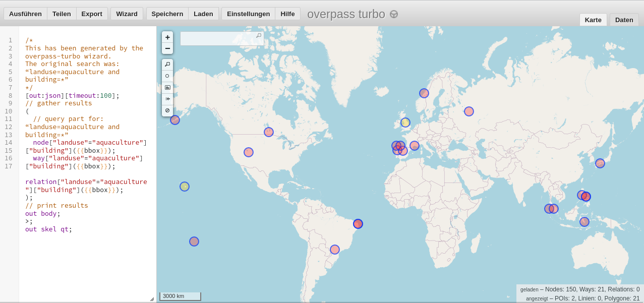This screenshot has width=644, height=303.
Task: Click the overpass turbo steering-wheel logo
Action: (x=394, y=14)
